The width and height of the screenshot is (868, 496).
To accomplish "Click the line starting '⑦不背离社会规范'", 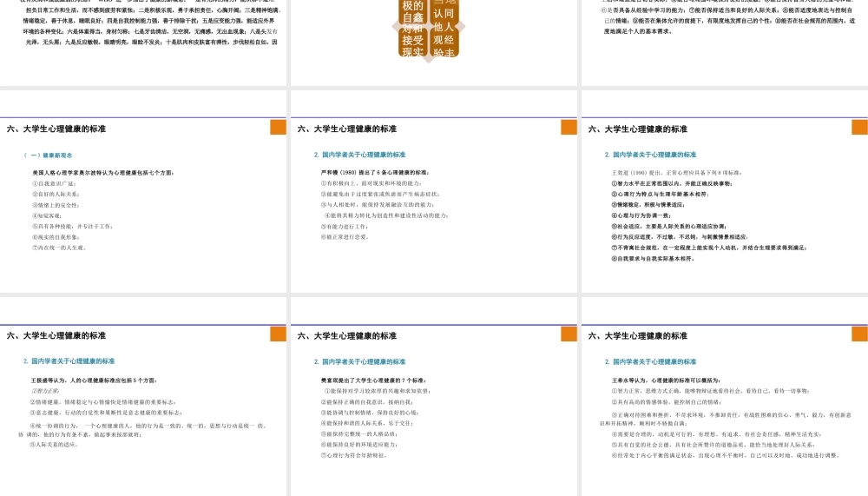I will click(709, 248).
